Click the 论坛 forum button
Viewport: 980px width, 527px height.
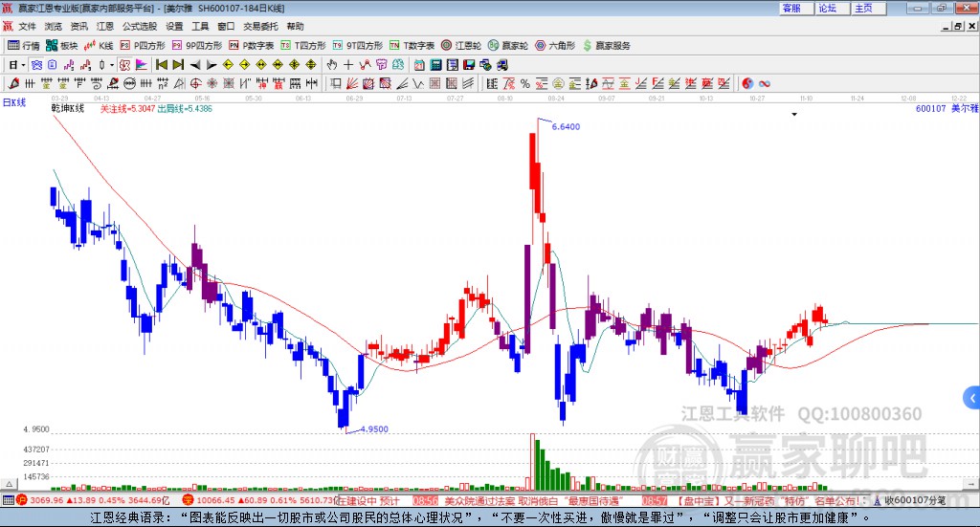tap(833, 8)
